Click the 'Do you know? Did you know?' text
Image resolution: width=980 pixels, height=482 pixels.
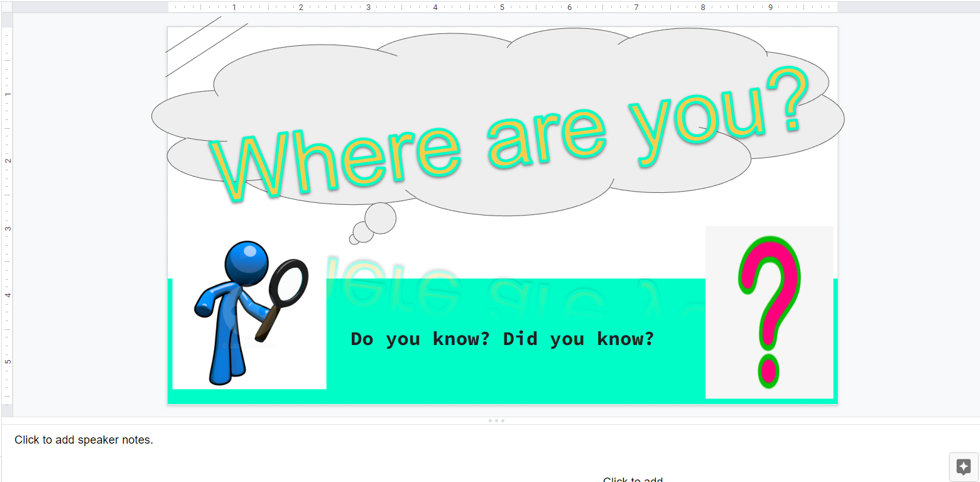point(502,339)
